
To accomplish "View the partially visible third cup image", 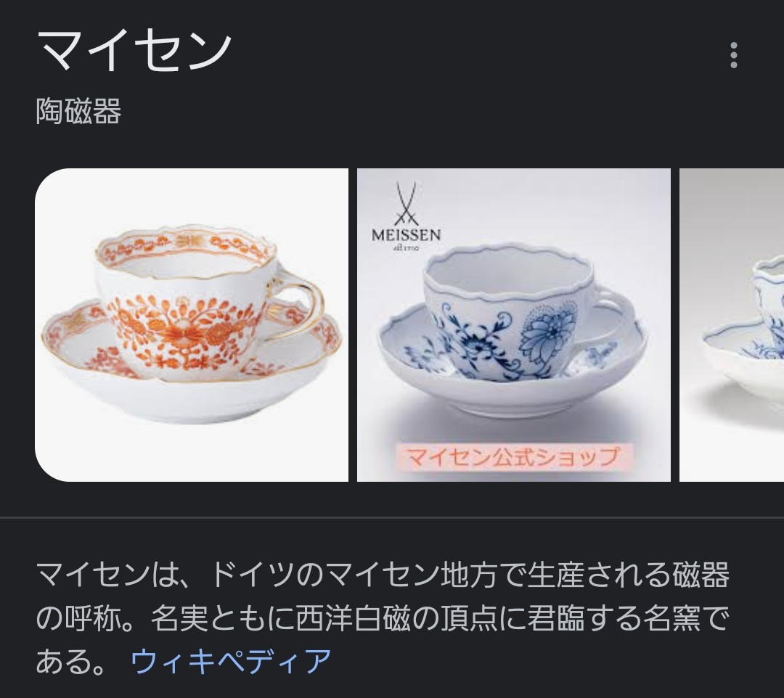I will pyautogui.click(x=732, y=325).
